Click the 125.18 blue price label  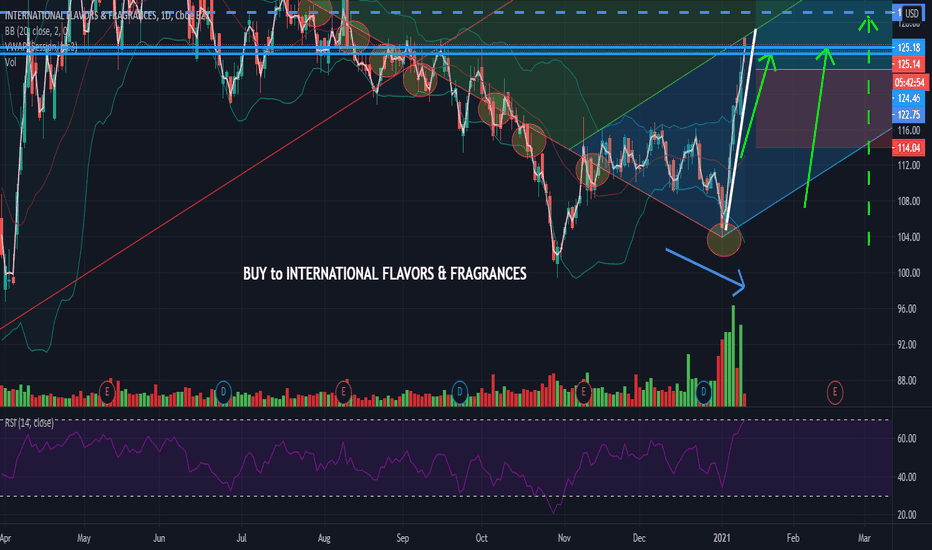coord(909,48)
